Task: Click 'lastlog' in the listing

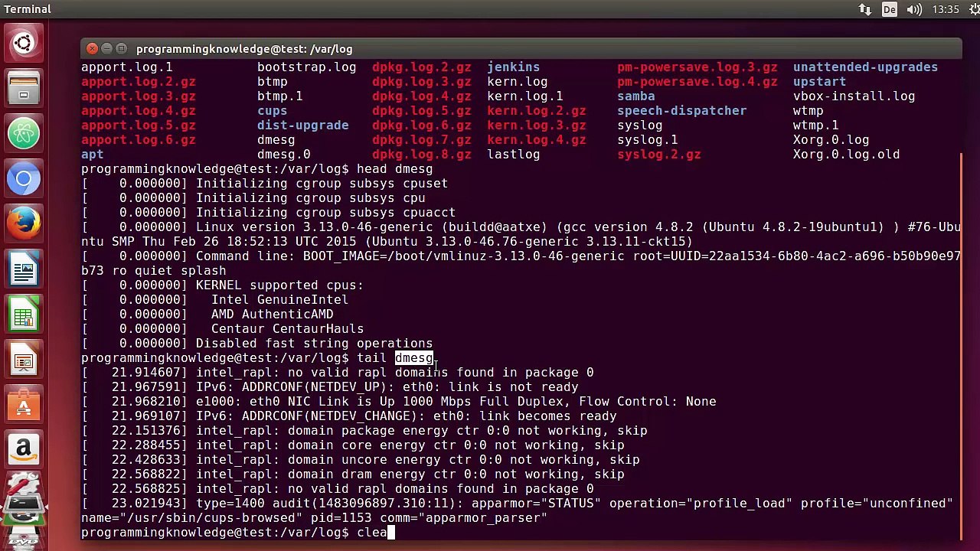Action: (x=514, y=155)
